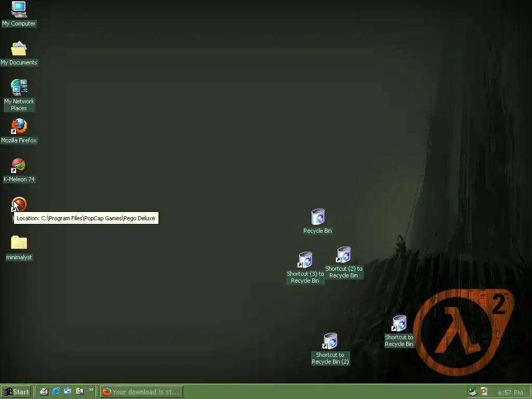Click the yellow document tray icon
Image resolution: width=532 pixels, height=399 pixels.
point(484,392)
